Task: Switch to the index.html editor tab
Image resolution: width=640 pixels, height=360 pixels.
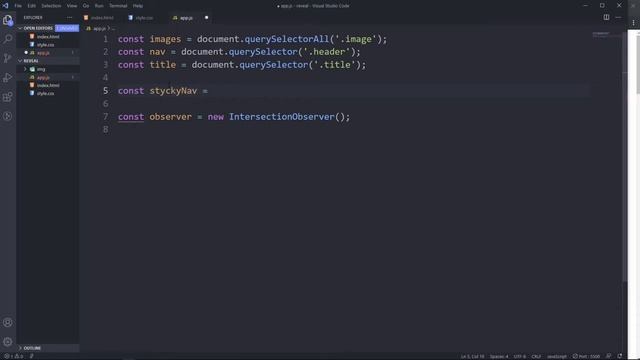Action: (102, 18)
